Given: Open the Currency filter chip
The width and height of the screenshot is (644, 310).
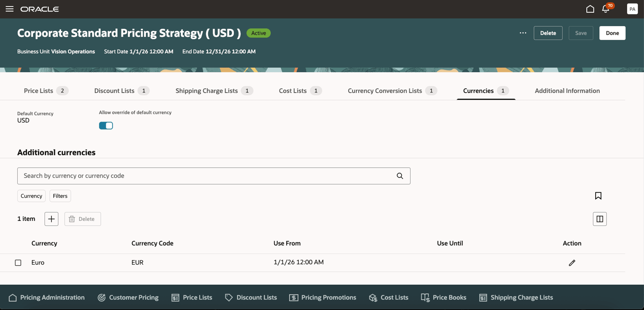Looking at the screenshot, I should point(32,196).
